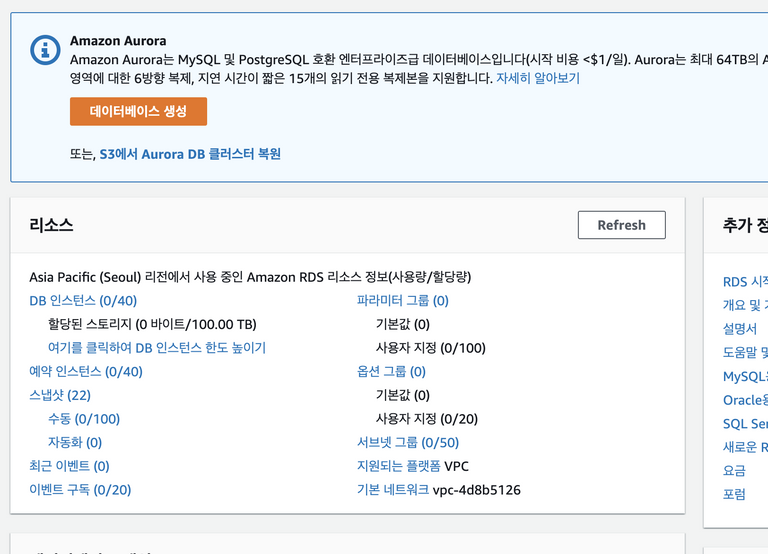The image size is (768, 554).
Task: Click the vpc-4d8b5126 network ID text
Action: tap(477, 490)
